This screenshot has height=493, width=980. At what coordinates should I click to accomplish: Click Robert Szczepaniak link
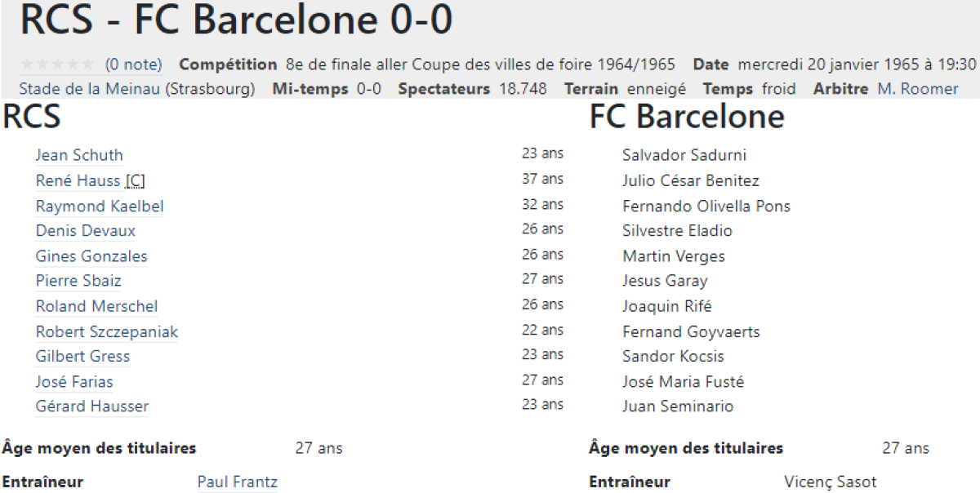[x=107, y=331]
